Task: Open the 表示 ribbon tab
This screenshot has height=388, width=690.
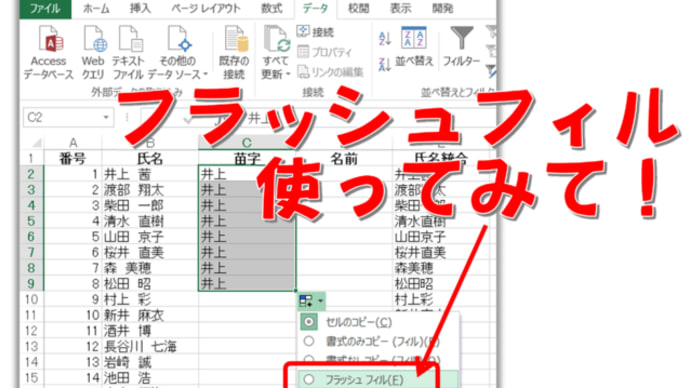Action: tap(400, 8)
